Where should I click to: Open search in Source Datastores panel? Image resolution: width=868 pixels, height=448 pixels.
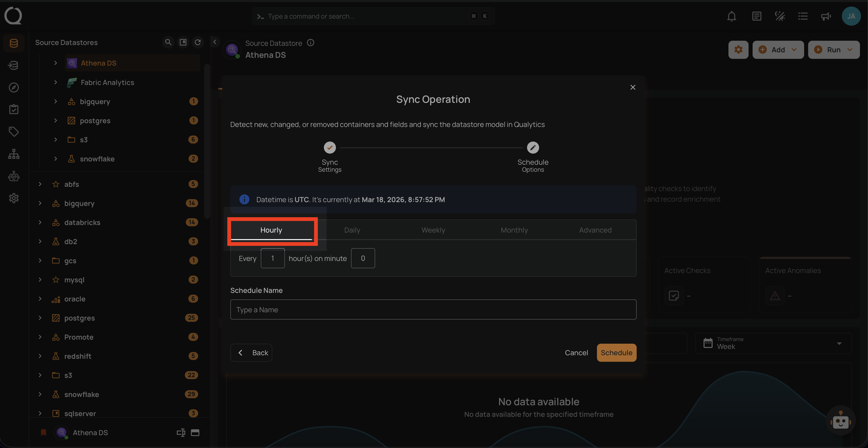[x=168, y=42]
